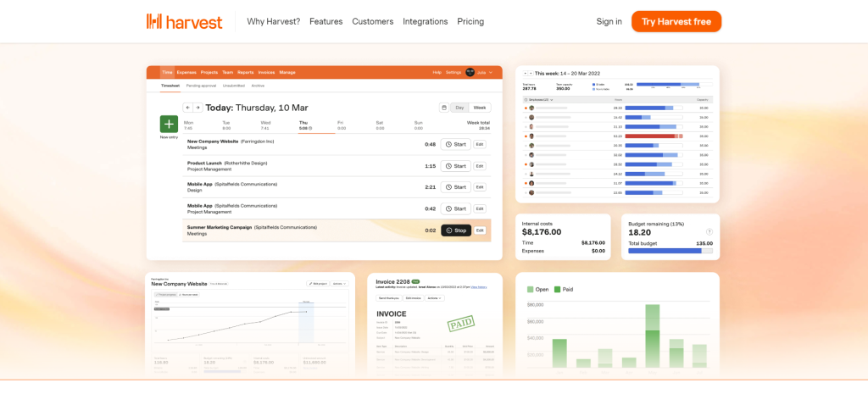
Task: Go to the Customers page
Action: (373, 21)
